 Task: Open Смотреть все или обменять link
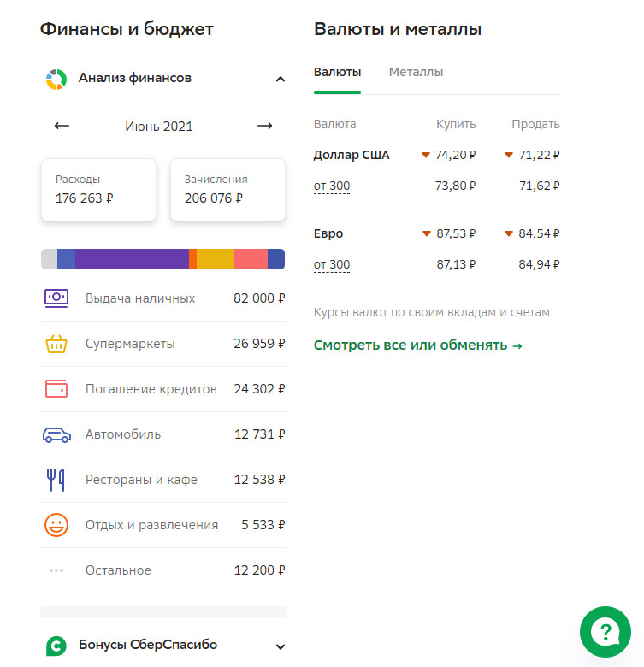pyautogui.click(x=417, y=345)
